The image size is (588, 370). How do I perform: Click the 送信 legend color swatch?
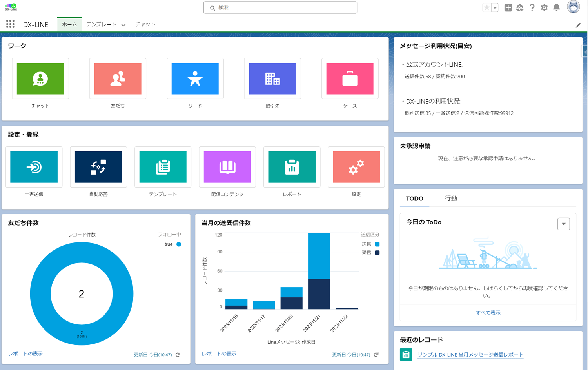[x=377, y=244]
